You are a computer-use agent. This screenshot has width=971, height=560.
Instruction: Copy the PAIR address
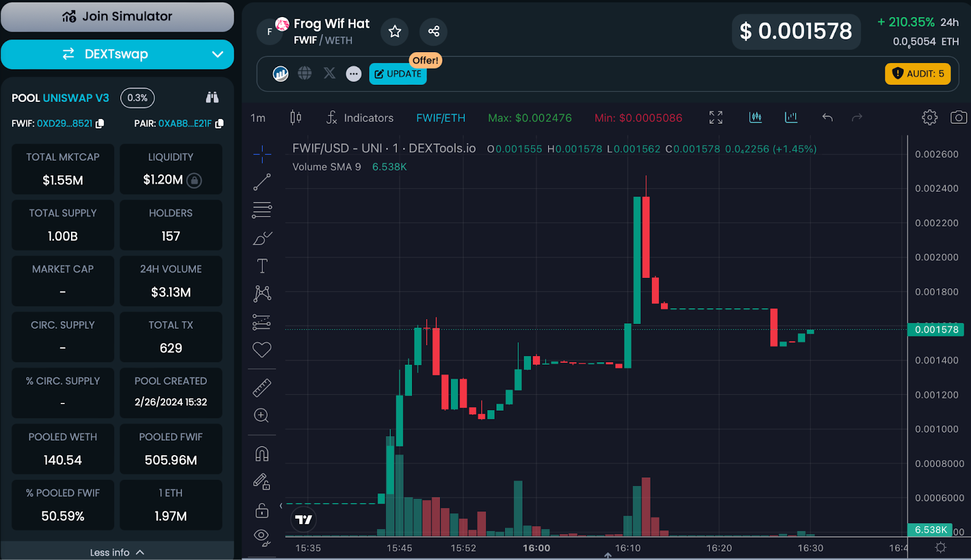coord(220,123)
